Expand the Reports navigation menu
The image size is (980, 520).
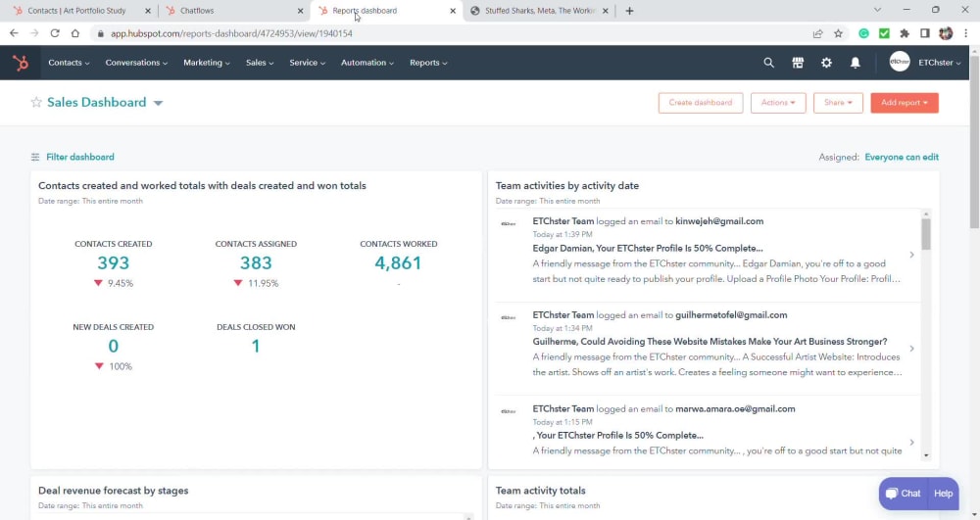(429, 63)
